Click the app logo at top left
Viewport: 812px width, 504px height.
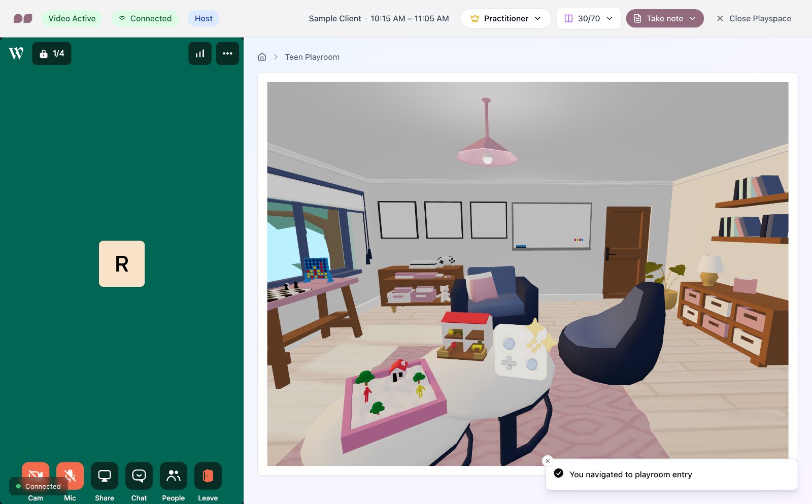[23, 18]
